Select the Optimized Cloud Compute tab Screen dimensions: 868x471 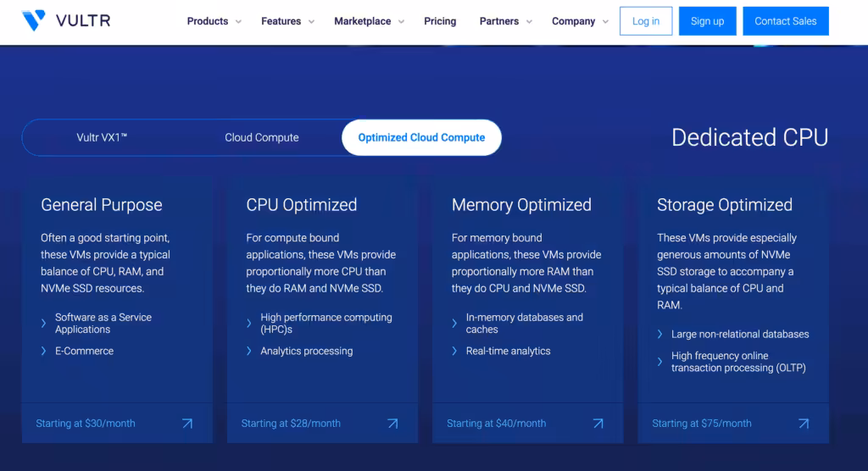(421, 137)
